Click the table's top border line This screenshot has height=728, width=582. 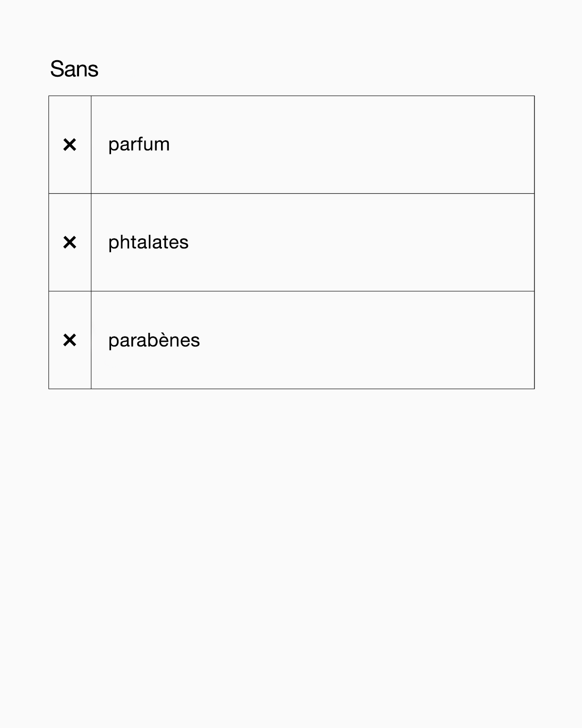[x=291, y=96]
